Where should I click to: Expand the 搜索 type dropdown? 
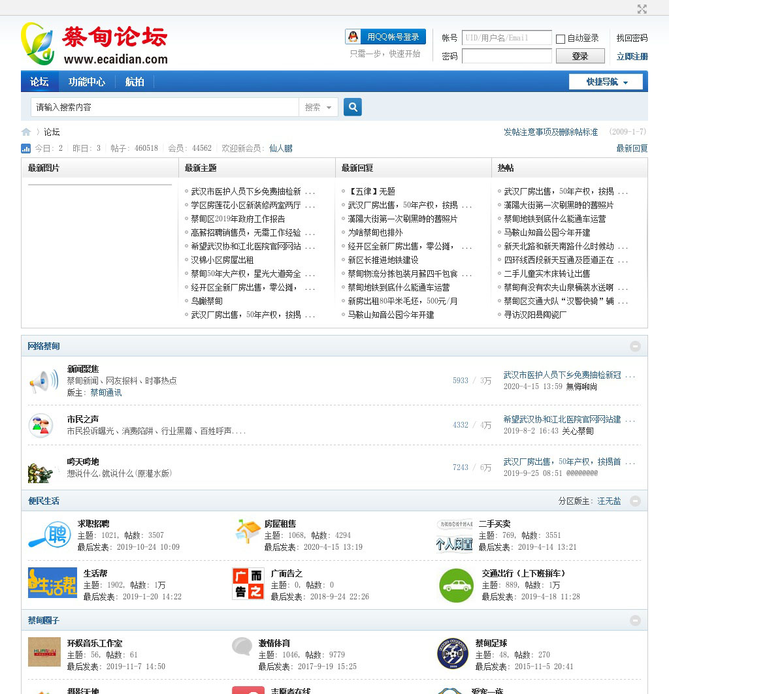[x=318, y=107]
